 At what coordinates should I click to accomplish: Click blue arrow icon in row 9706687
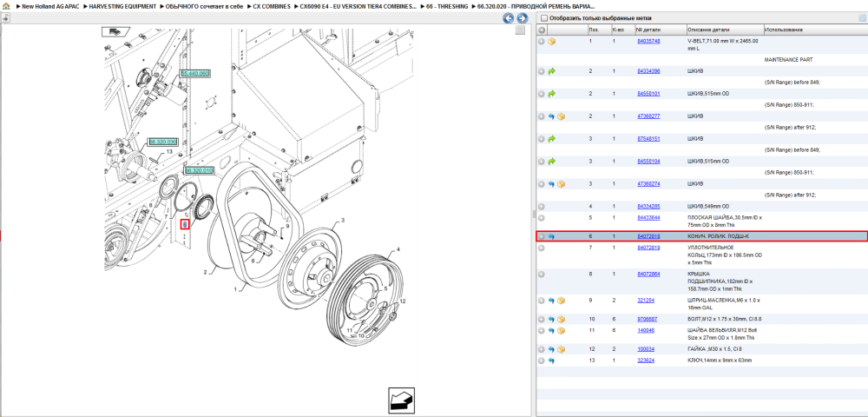pyautogui.click(x=551, y=320)
